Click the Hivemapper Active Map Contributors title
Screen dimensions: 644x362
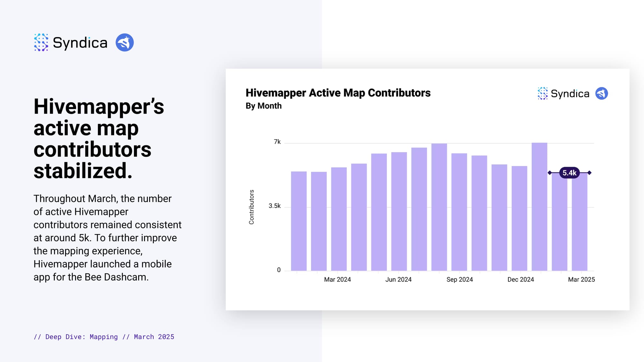[x=338, y=93]
